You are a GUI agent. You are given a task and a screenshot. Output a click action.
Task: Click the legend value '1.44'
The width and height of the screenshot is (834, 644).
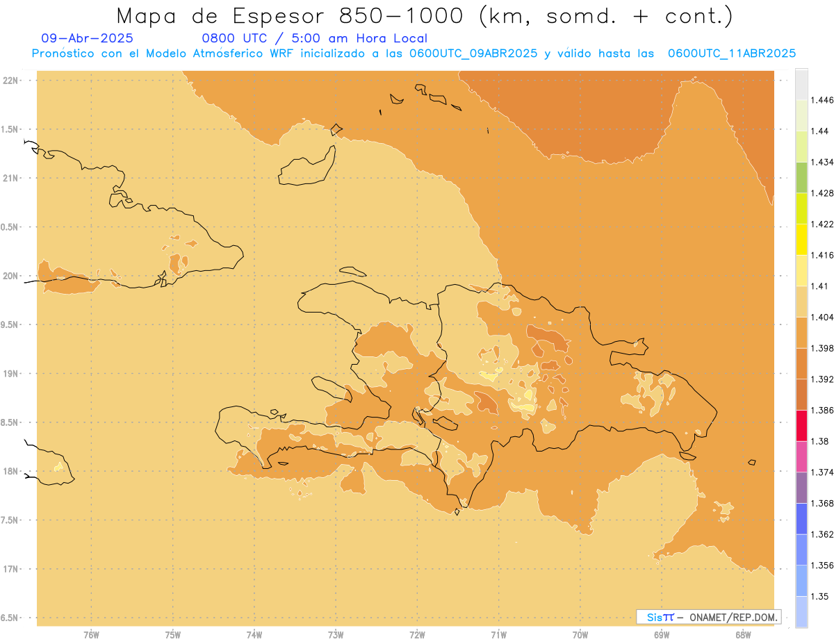point(820,131)
